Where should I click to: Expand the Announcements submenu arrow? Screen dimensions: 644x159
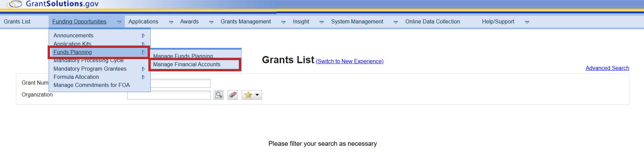tap(143, 36)
